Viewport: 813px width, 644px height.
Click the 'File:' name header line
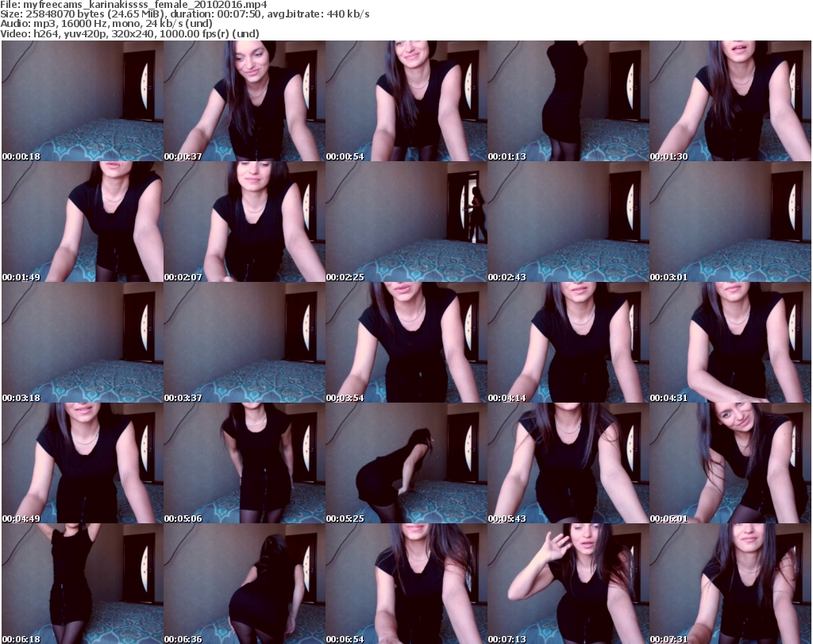pyautogui.click(x=133, y=5)
